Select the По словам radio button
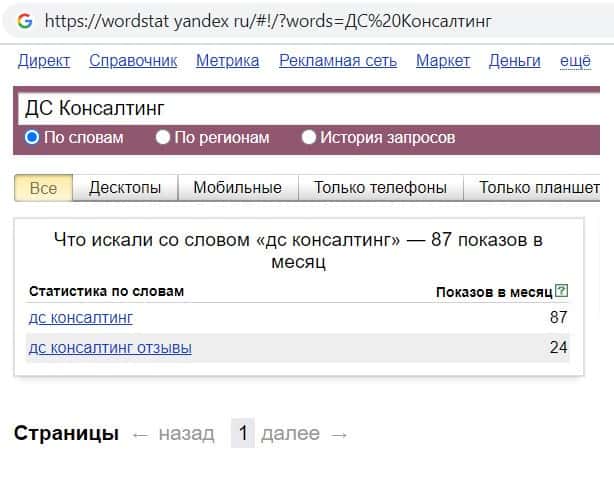Screen dimensions: 614x483 (32, 137)
